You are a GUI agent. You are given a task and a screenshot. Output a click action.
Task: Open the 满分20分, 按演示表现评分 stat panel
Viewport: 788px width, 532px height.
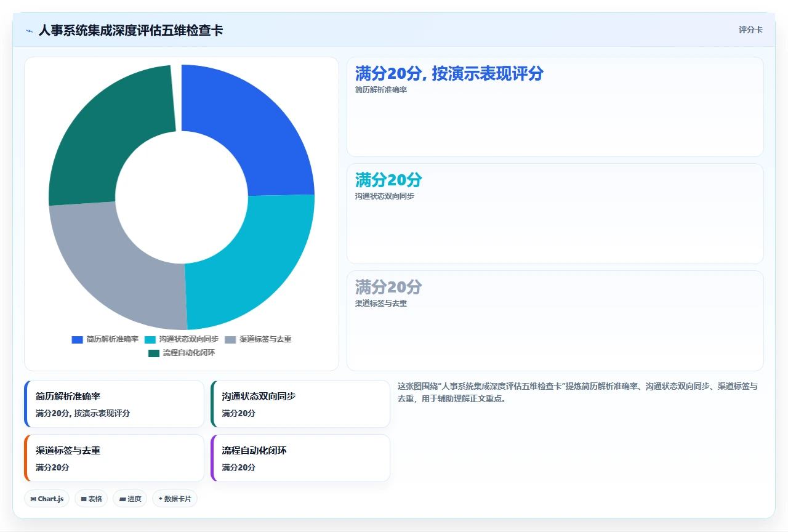point(555,107)
